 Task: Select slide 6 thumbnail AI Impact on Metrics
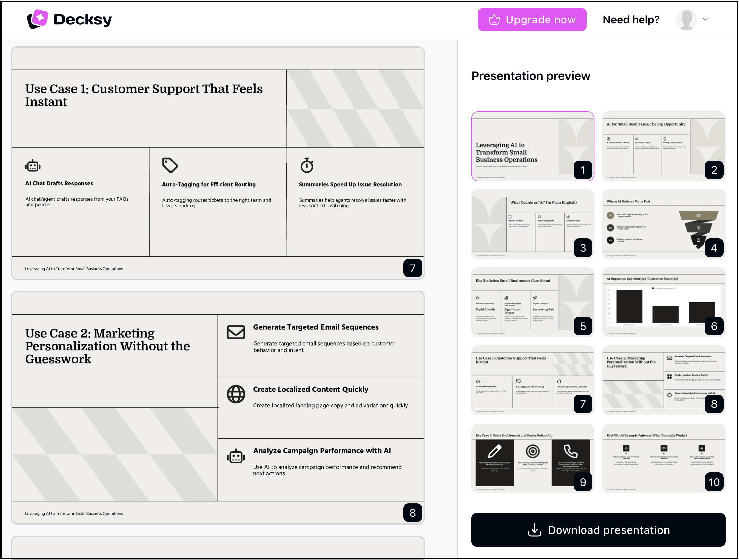tap(663, 302)
